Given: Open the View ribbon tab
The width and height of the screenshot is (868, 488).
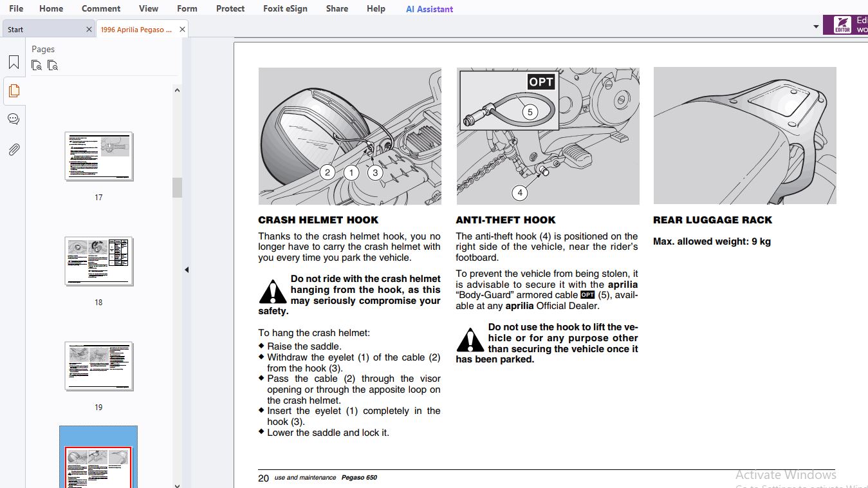Looking at the screenshot, I should [149, 8].
